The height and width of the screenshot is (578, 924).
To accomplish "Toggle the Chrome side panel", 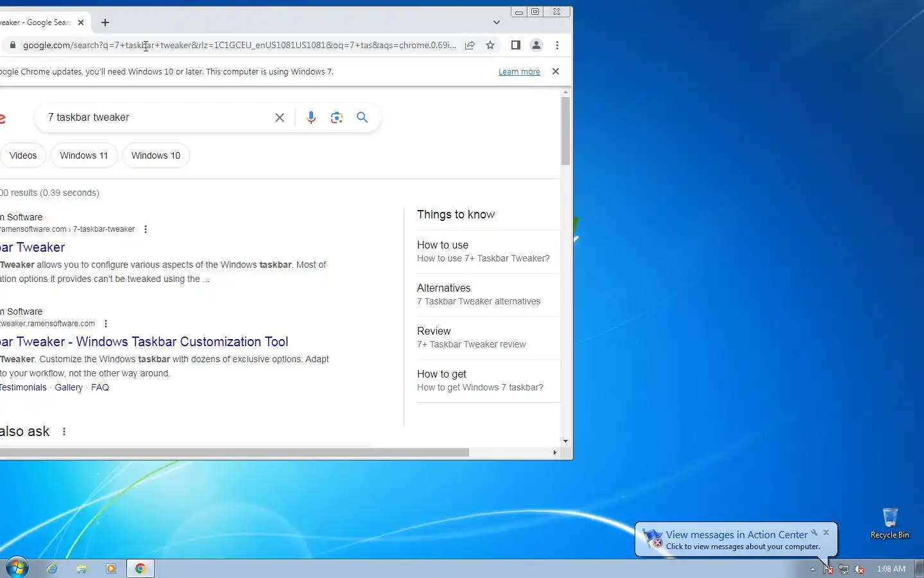I will pyautogui.click(x=515, y=45).
